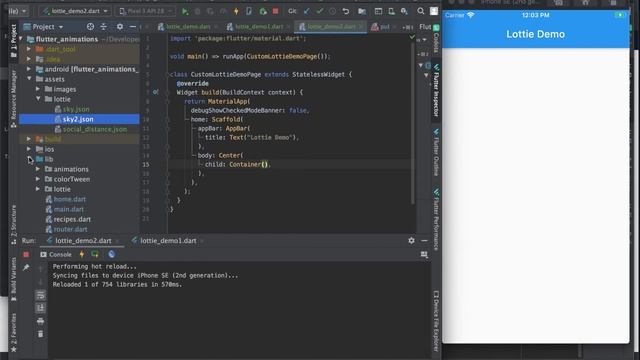The width and height of the screenshot is (640, 360).
Task: Toggle the Favorites tool window
Action: point(13,332)
